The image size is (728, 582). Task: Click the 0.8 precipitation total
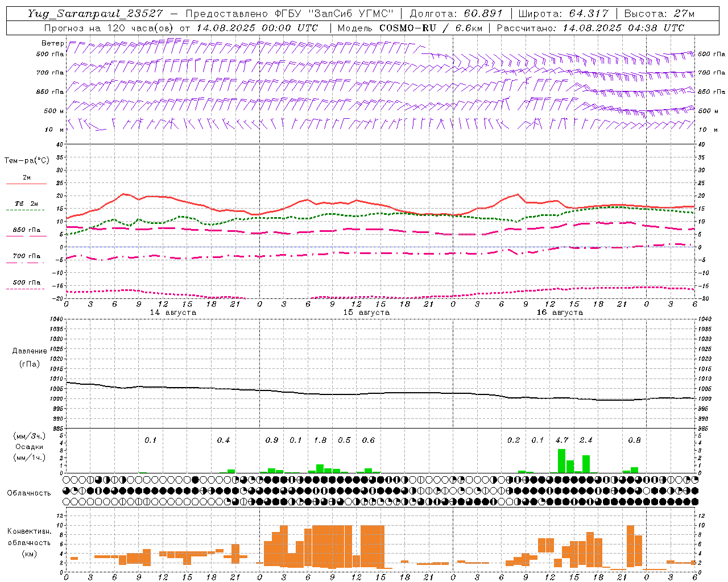pyautogui.click(x=634, y=440)
